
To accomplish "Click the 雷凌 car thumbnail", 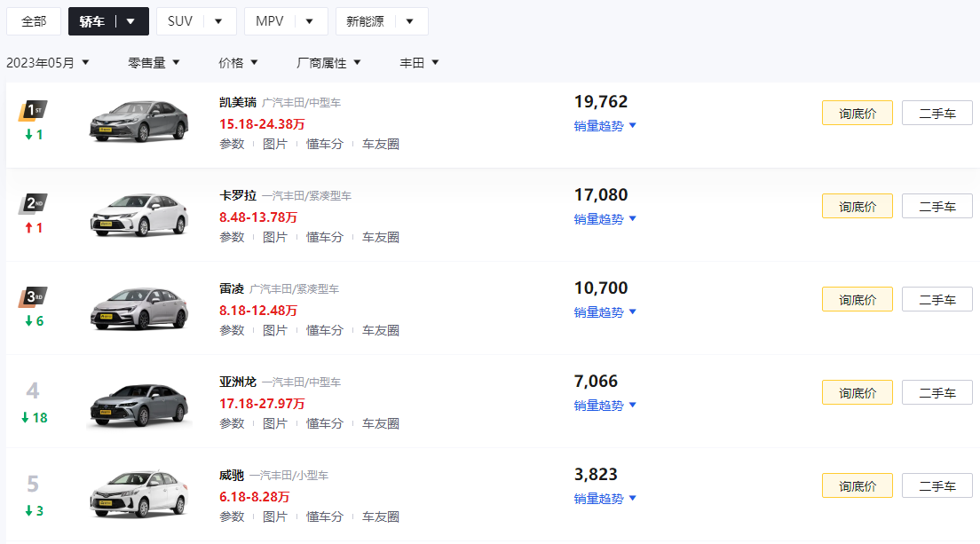I will (x=138, y=308).
